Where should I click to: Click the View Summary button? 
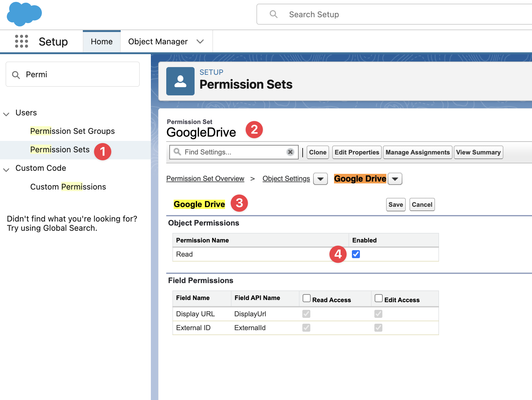pos(478,152)
